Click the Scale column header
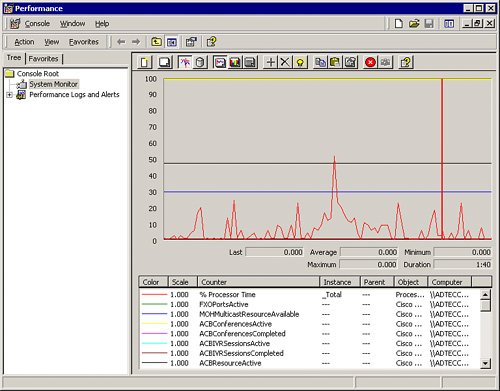 pos(183,282)
